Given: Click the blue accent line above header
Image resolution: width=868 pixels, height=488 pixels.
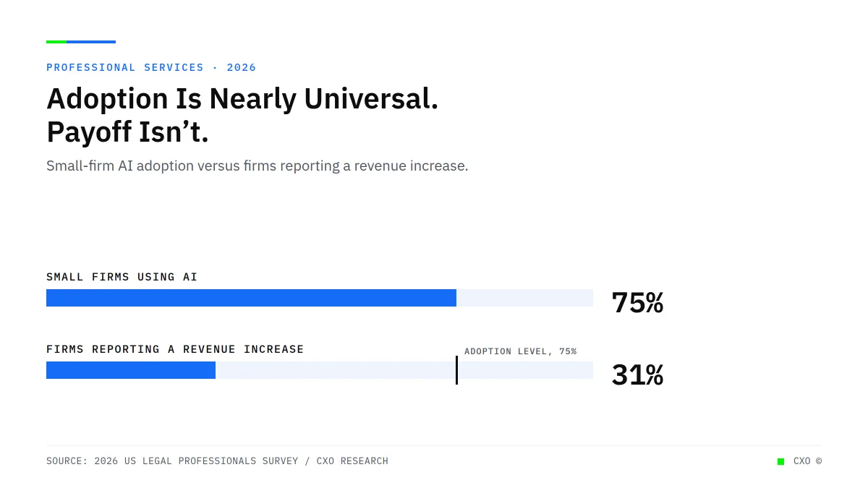Looking at the screenshot, I should [91, 42].
